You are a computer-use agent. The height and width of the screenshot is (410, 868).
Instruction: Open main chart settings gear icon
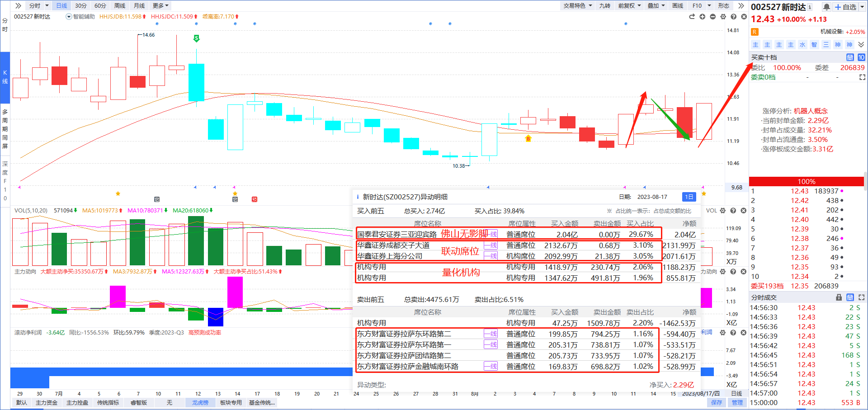[x=723, y=17]
